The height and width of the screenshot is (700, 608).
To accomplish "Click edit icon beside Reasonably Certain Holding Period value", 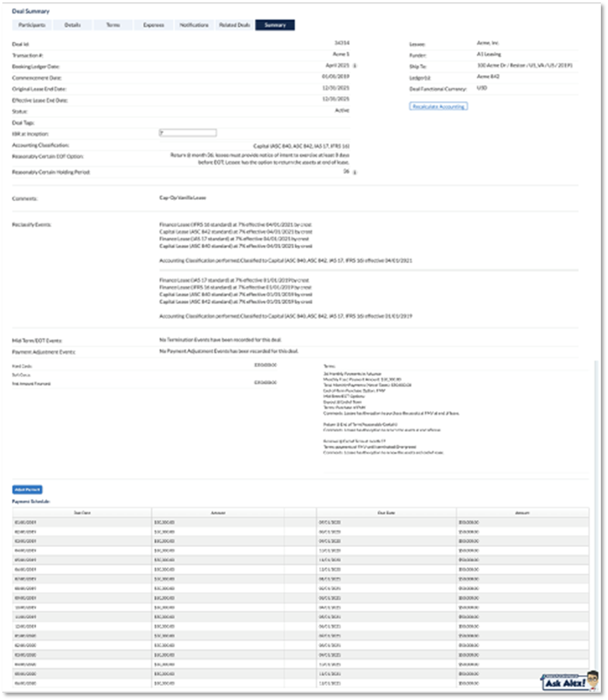I will click(x=355, y=173).
